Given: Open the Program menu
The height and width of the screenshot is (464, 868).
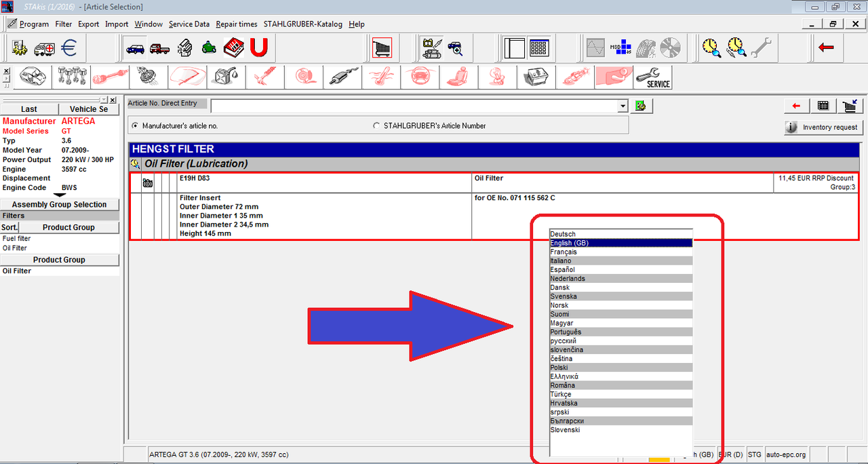Looking at the screenshot, I should [x=34, y=24].
